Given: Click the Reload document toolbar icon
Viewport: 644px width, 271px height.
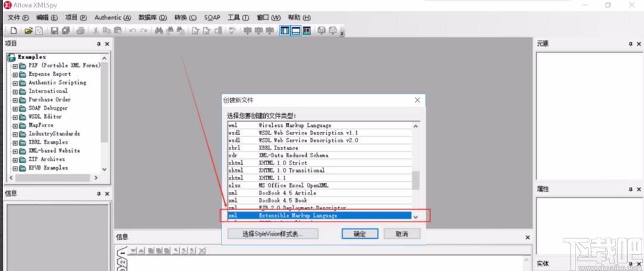Looking at the screenshot, I should coord(39,30).
